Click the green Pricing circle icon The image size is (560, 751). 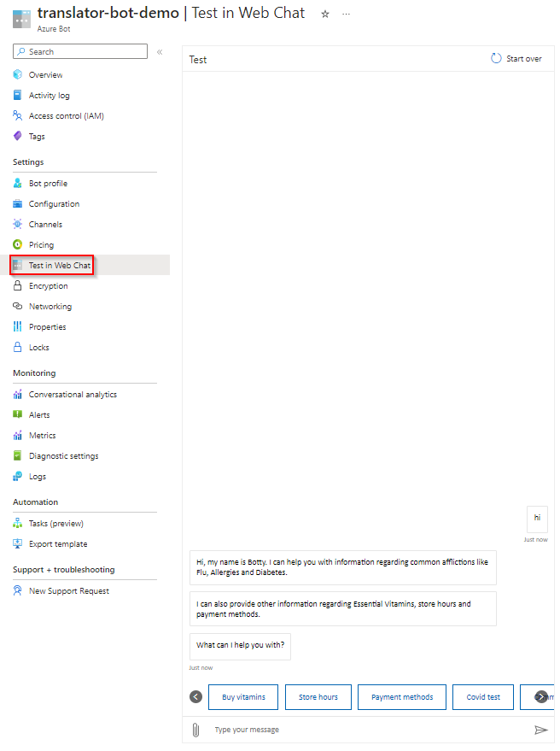point(18,244)
